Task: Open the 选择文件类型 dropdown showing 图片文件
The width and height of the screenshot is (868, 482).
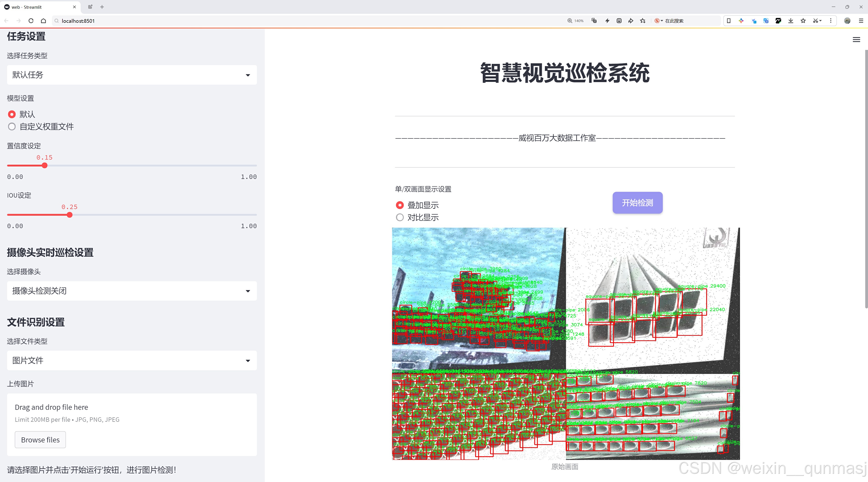Action: 132,361
